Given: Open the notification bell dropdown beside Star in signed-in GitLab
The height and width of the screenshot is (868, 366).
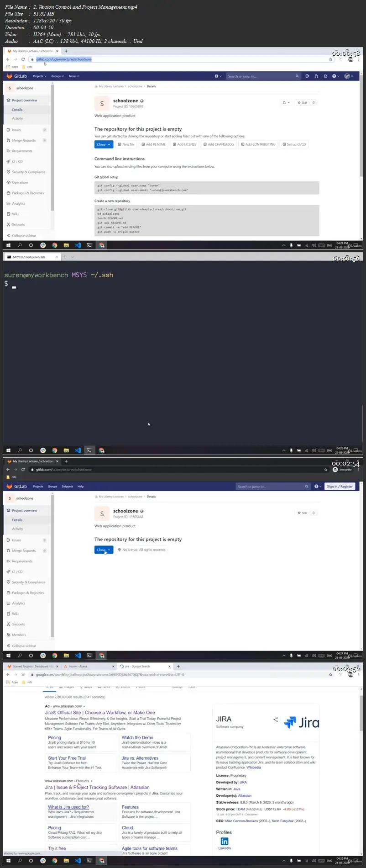Looking at the screenshot, I should point(286,103).
